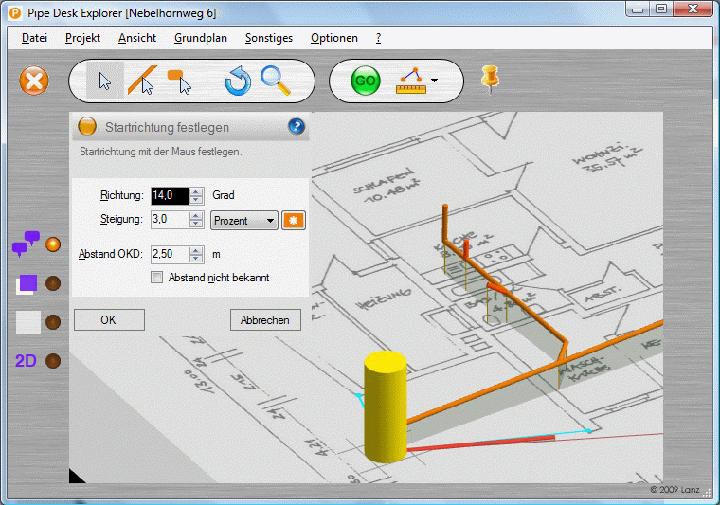
Task: Open the Sonstiges menu
Action: click(x=268, y=38)
